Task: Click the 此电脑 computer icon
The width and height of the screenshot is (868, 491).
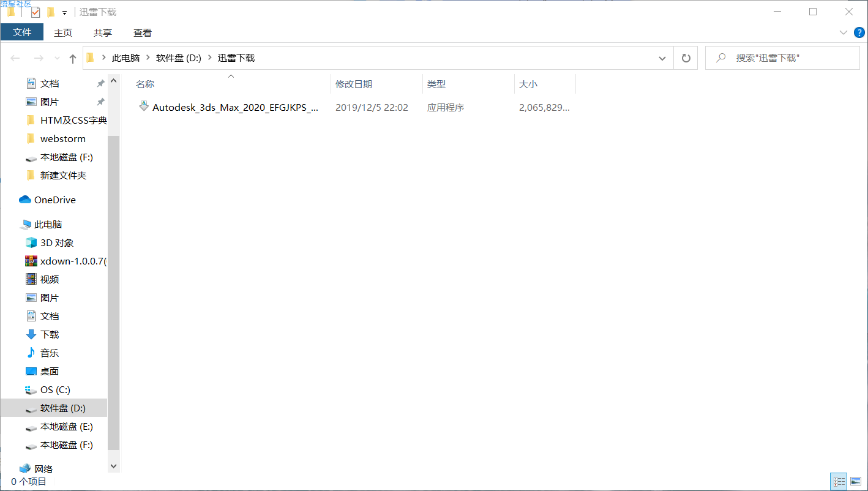Action: tap(25, 225)
